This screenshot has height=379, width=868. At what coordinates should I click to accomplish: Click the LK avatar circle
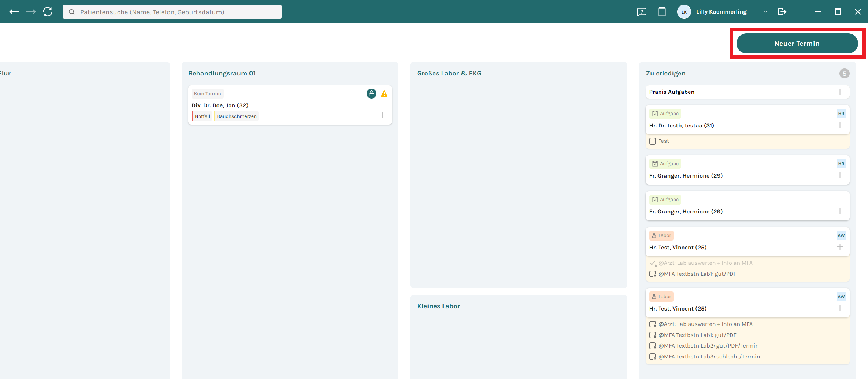[x=684, y=12]
